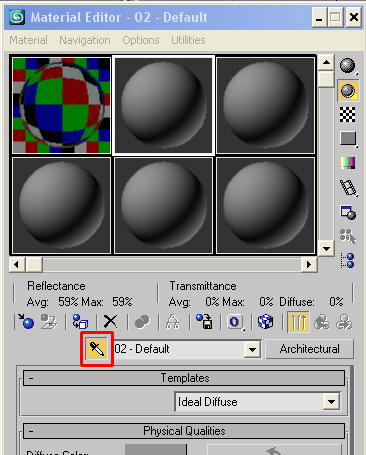This screenshot has height=455, width=366.
Task: Run Video Color Check
Action: coord(348,163)
